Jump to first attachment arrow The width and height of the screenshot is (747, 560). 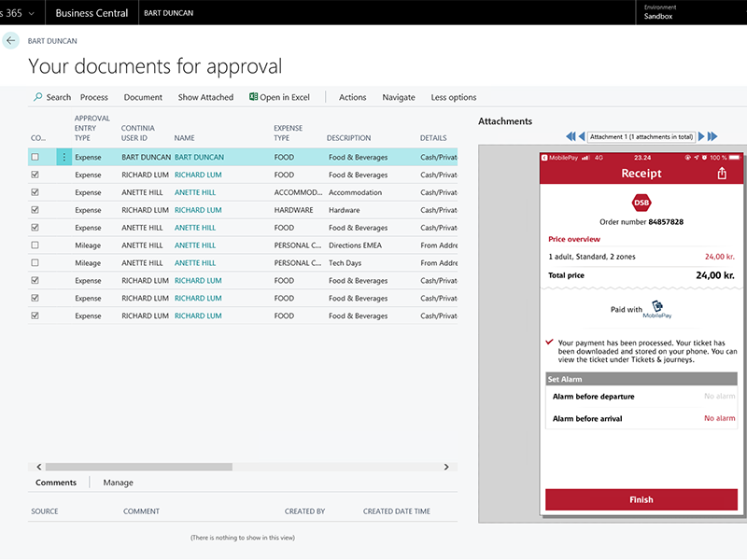571,136
